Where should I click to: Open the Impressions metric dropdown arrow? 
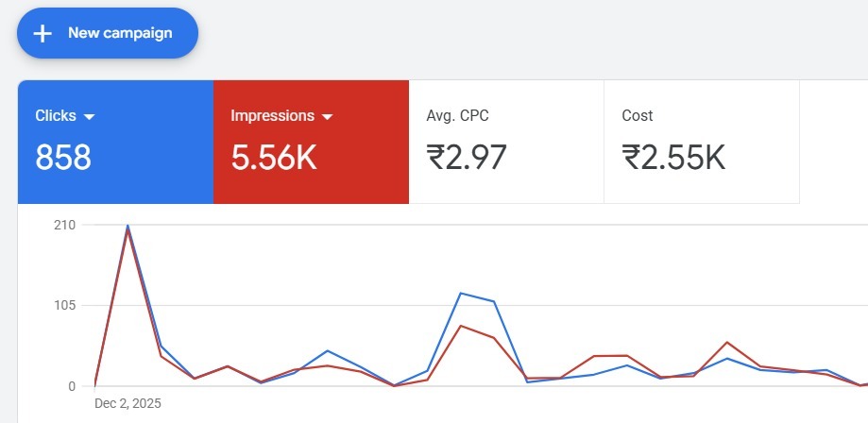(328, 117)
